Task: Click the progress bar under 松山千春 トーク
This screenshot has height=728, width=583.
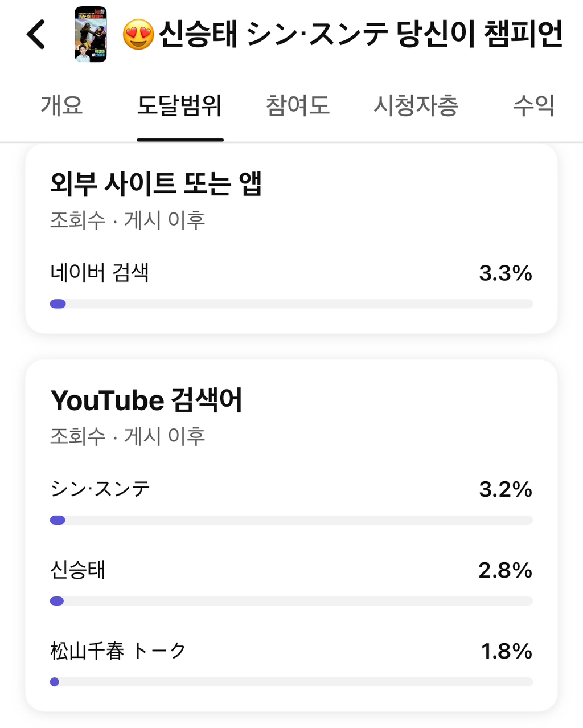Action: tap(291, 682)
